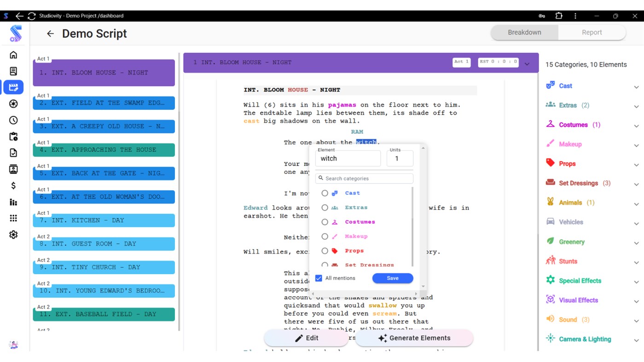Viewport: 644px width, 362px height.
Task: Click the Props tag icon in right panel
Action: (x=550, y=163)
